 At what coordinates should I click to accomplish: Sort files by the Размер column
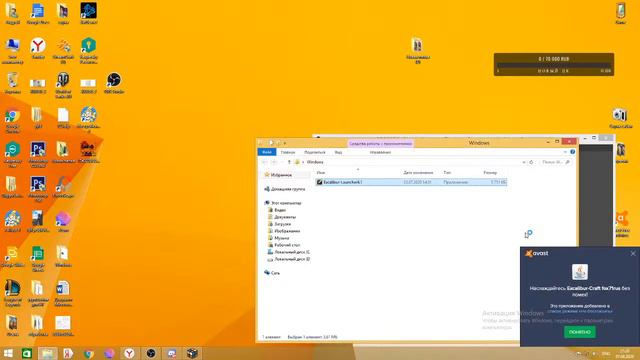[x=490, y=173]
